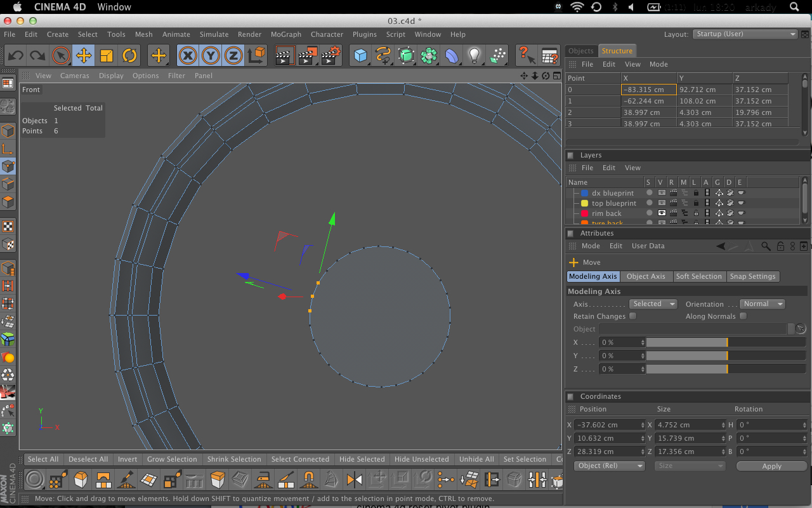Select the Move tool in toolbar
This screenshot has height=508, width=812.
(x=84, y=56)
